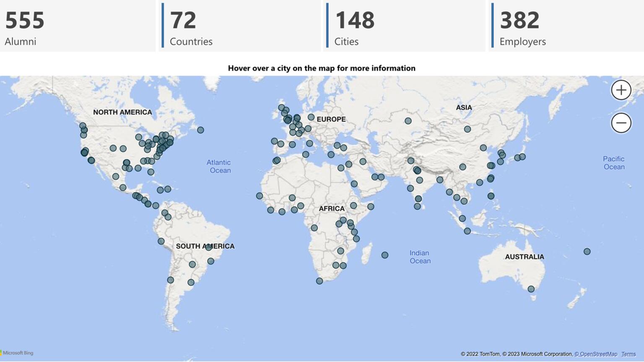
Task: Click the map zoom in button
Action: pos(621,89)
